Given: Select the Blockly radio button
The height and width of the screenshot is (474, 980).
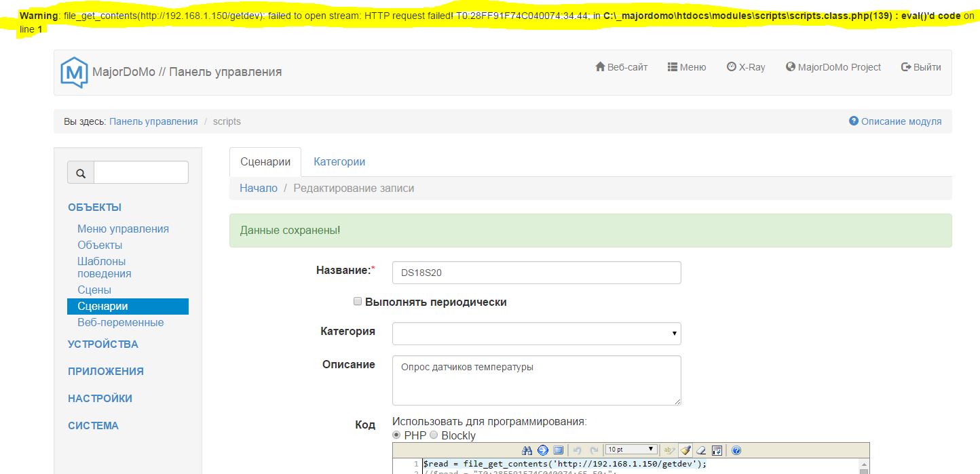Looking at the screenshot, I should [434, 435].
